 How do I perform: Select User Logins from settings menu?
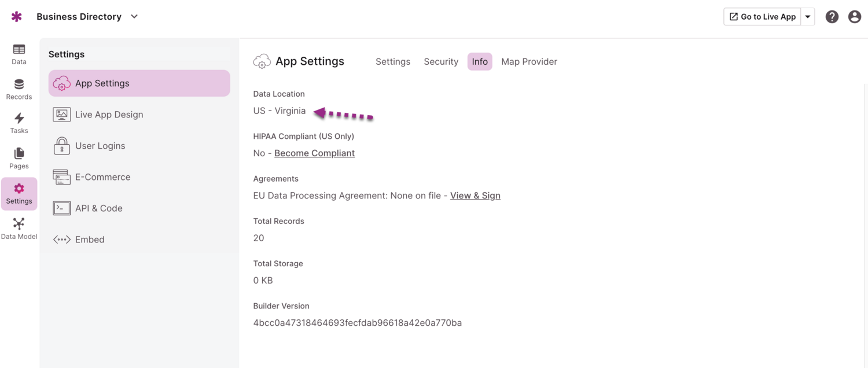[100, 146]
